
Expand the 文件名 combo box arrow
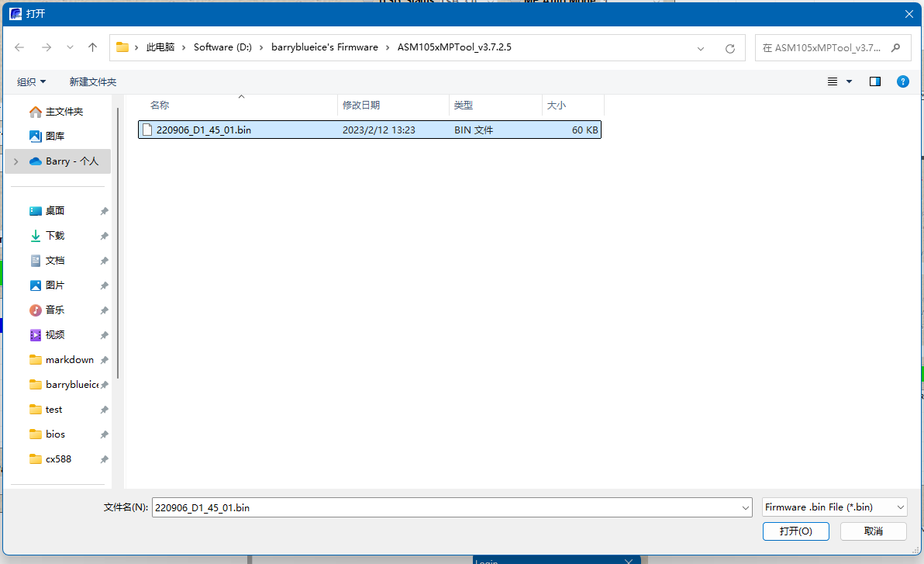(746, 507)
